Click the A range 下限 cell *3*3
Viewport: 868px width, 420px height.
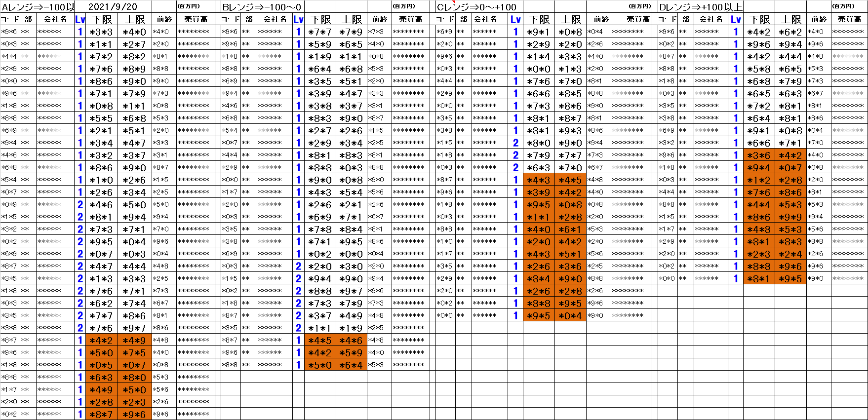click(102, 32)
